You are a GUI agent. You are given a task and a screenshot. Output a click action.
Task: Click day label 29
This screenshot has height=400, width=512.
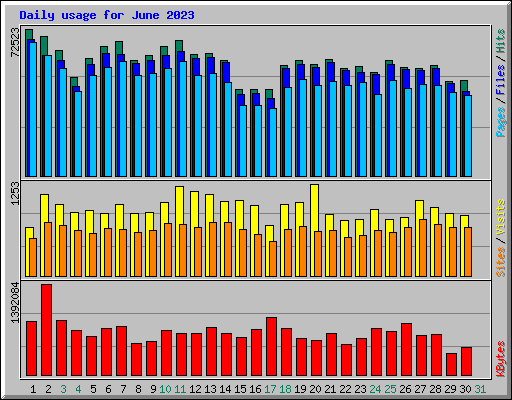click(x=450, y=389)
